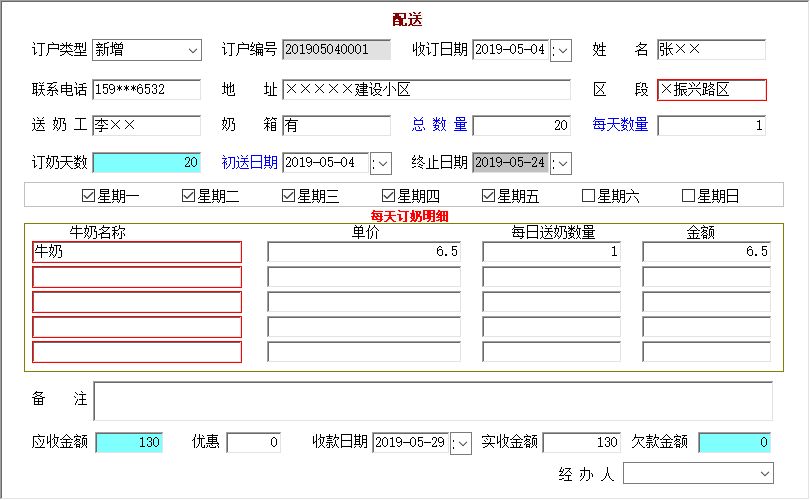Click the fifth row 单价 field
This screenshot has width=810, height=500.
click(x=364, y=352)
